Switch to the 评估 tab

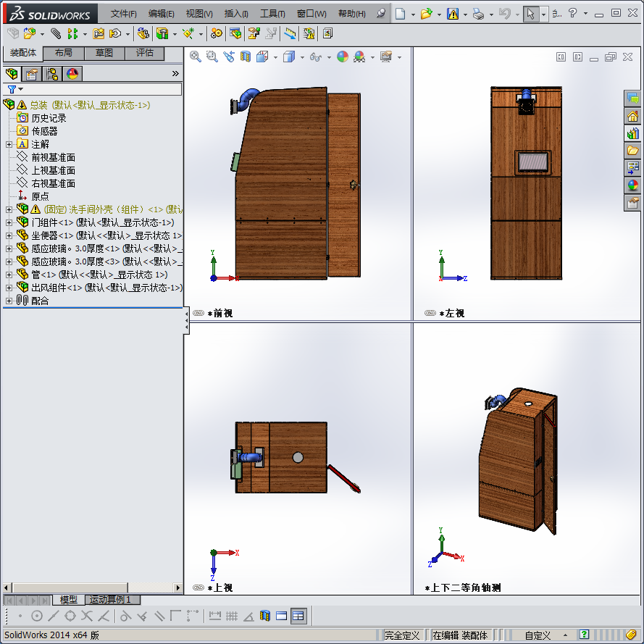coord(145,53)
